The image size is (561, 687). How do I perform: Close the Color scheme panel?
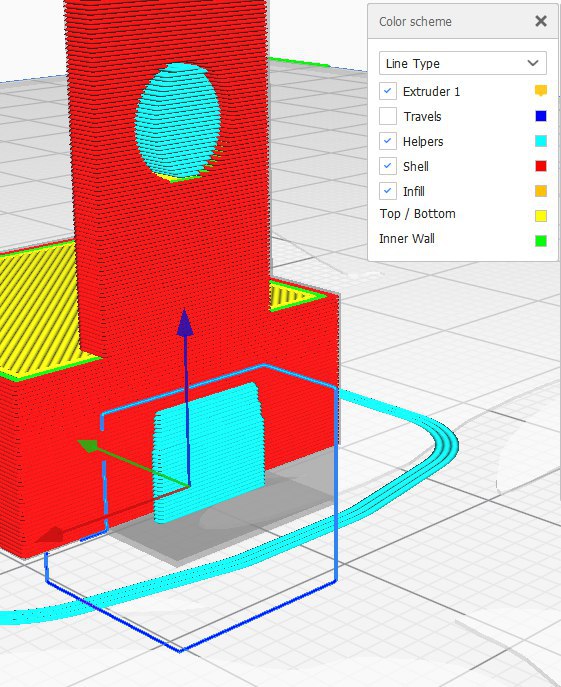coord(541,21)
